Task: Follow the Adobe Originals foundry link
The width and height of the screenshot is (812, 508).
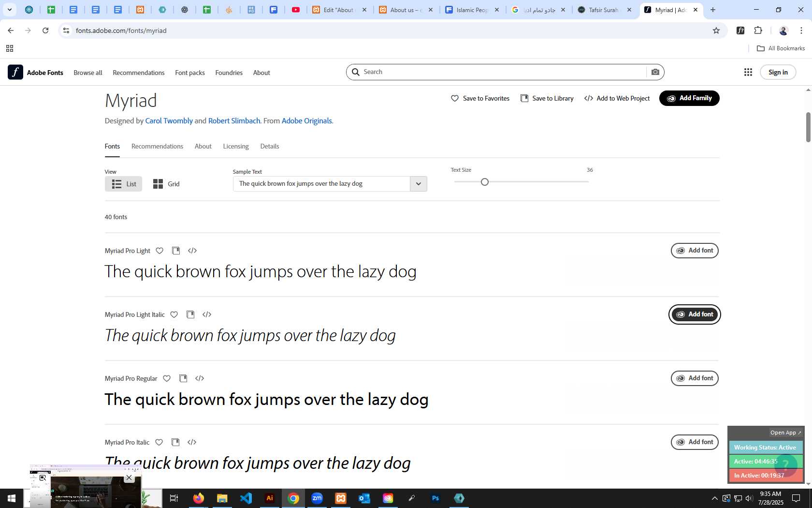Action: (x=307, y=121)
